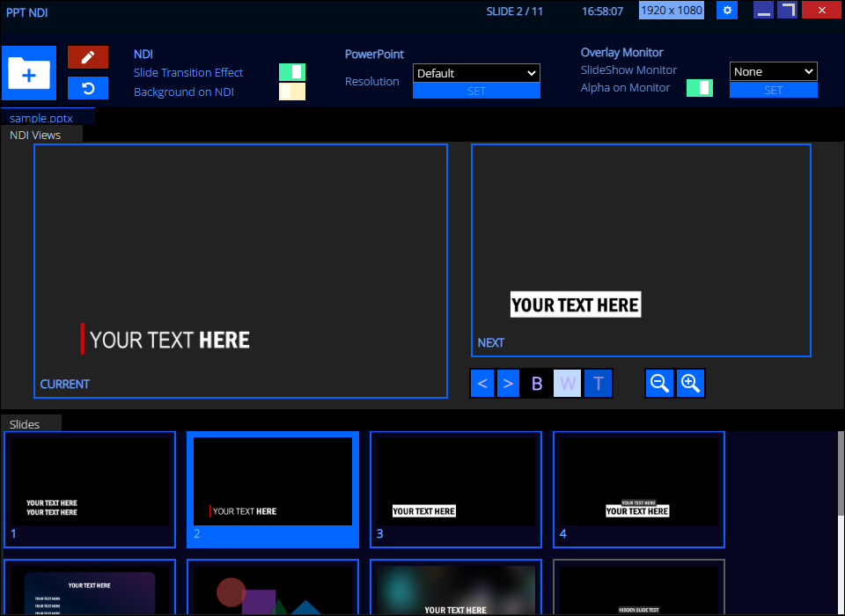
Task: Select the hidden slide test thumbnail
Action: (x=639, y=588)
